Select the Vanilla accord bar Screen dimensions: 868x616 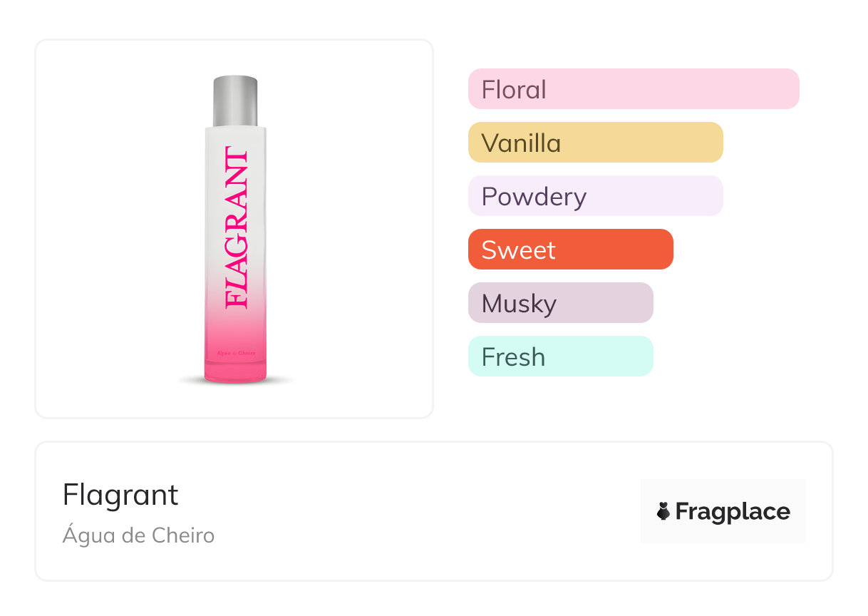(x=595, y=143)
